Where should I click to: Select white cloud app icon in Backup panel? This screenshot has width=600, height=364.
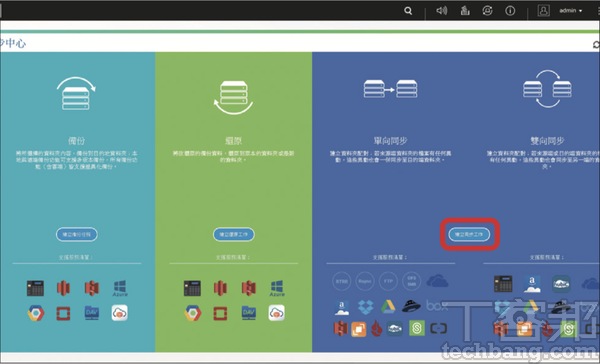120,313
